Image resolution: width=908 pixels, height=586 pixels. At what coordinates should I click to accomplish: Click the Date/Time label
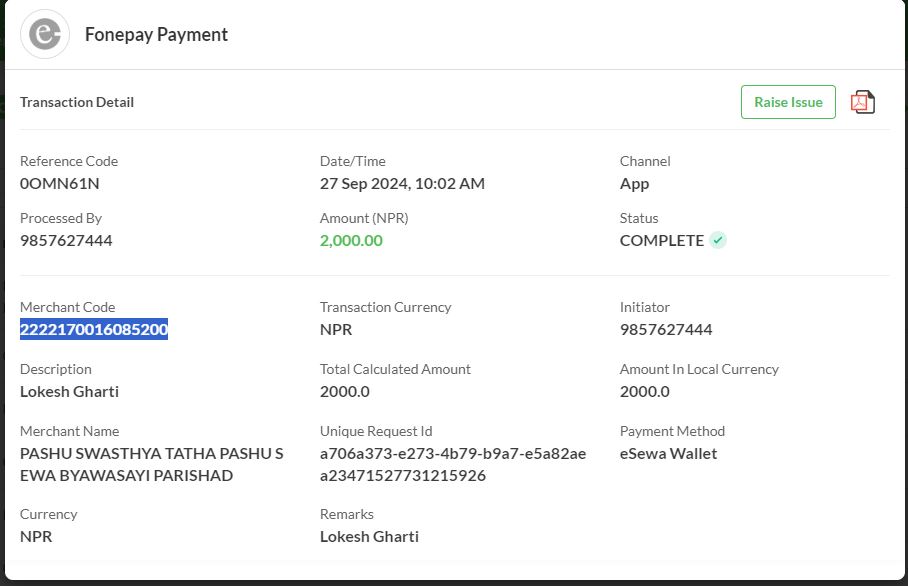click(x=353, y=161)
